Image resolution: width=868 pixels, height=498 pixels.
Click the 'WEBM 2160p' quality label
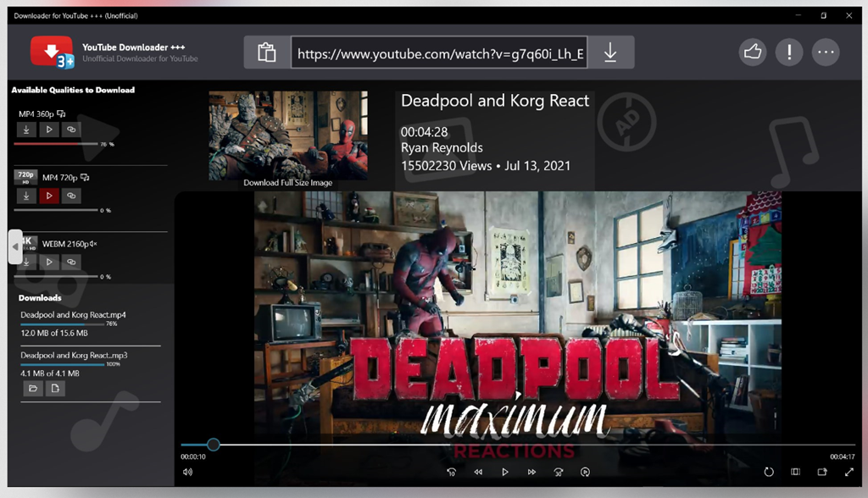point(65,244)
